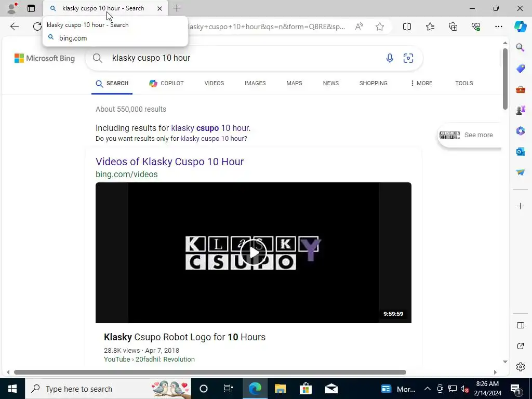Open Cortana circle icon

point(204,389)
